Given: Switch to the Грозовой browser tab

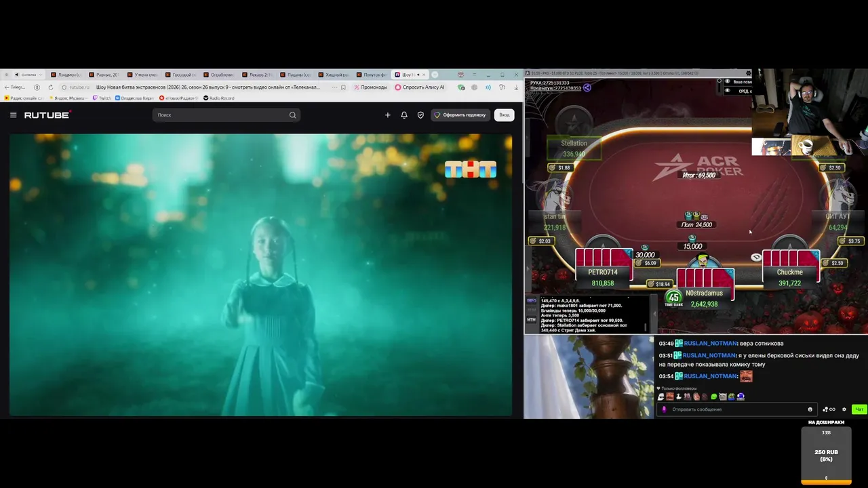Looking at the screenshot, I should (x=182, y=75).
